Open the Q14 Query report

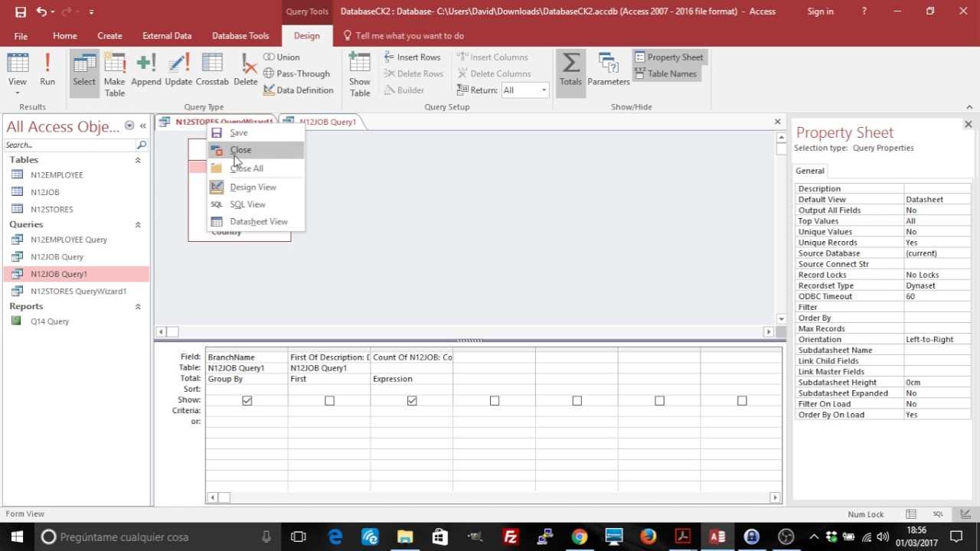pos(50,321)
